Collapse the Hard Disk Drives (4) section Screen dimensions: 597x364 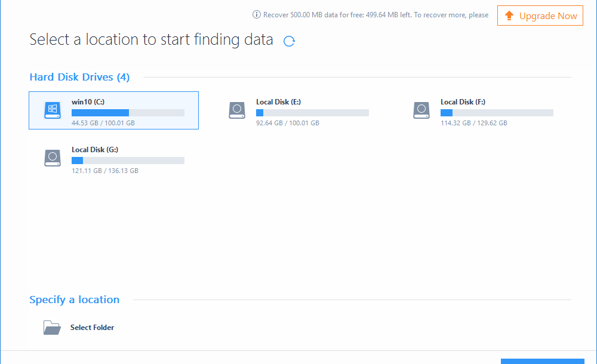[x=79, y=77]
